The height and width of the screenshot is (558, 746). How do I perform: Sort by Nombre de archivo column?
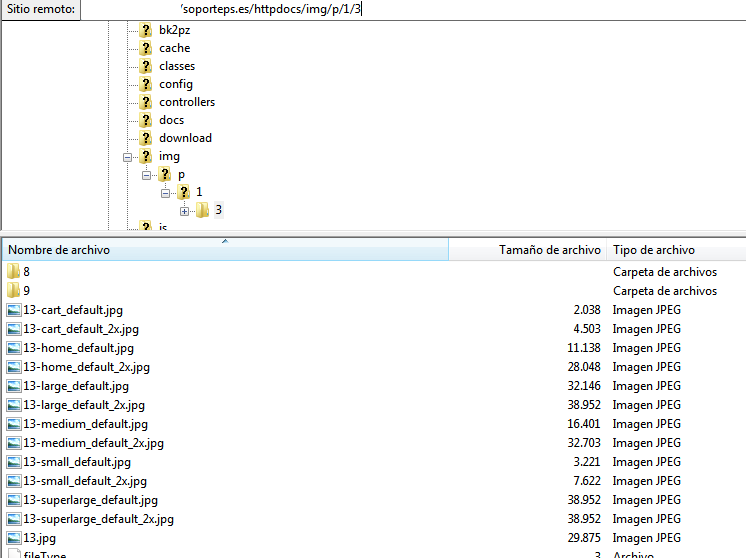click(x=225, y=250)
